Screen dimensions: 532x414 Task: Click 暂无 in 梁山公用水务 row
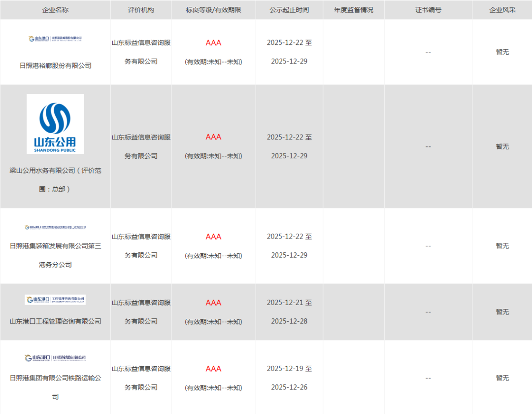click(x=502, y=146)
